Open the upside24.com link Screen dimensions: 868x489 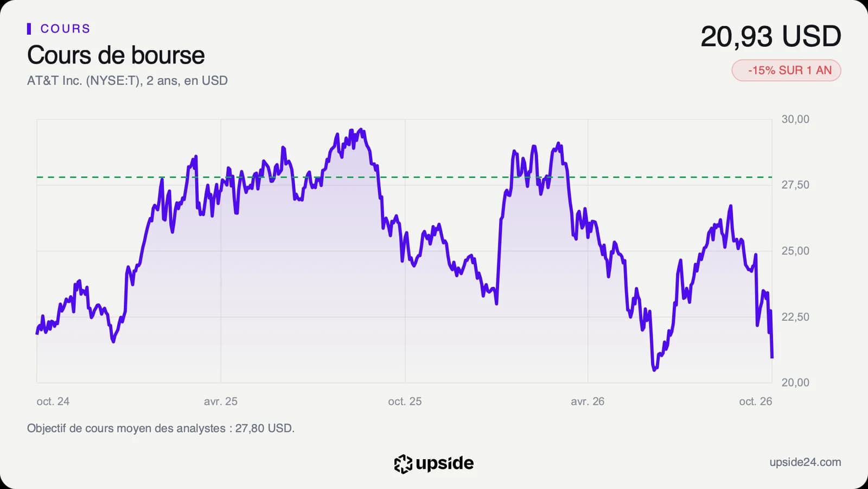point(805,462)
